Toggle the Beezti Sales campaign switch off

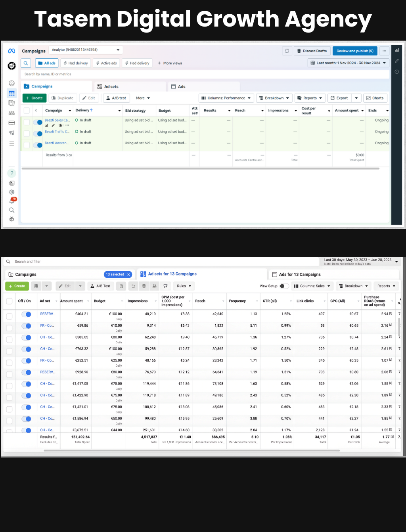38,122
